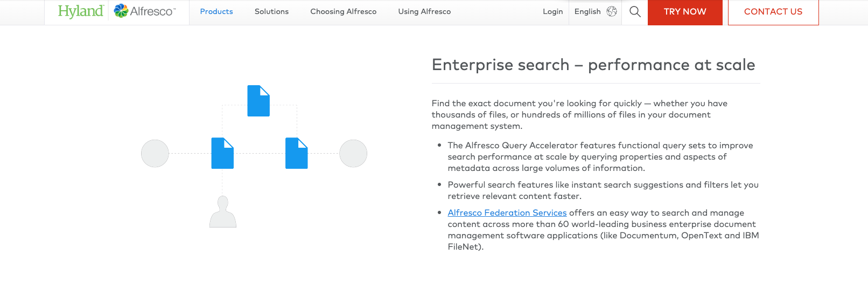Click the top blue document icon
Viewport: 868px width, 289px height.
tap(258, 101)
